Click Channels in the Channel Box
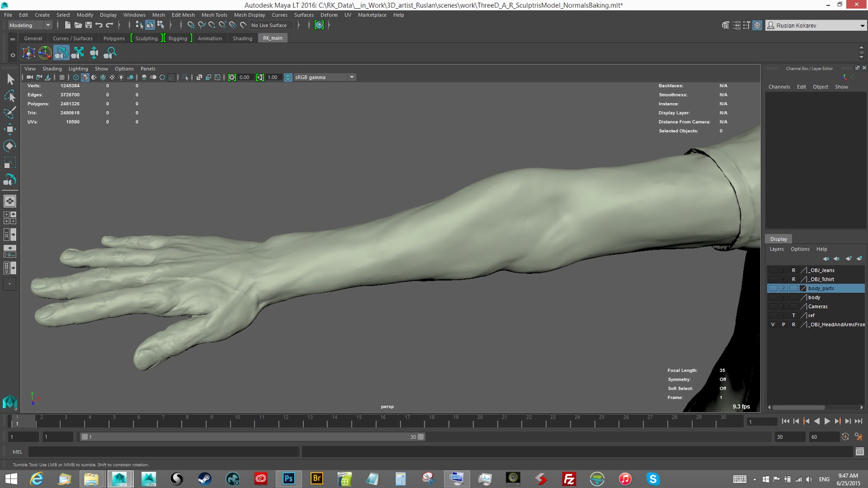The image size is (868, 488). click(779, 87)
